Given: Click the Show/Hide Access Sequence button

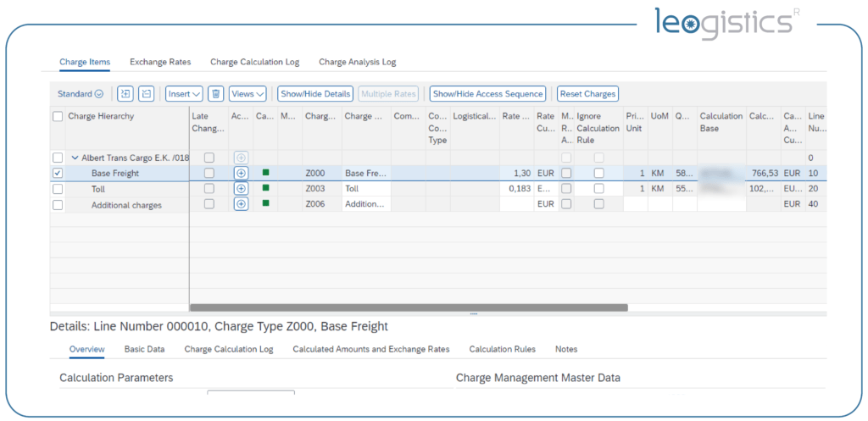Looking at the screenshot, I should pyautogui.click(x=487, y=94).
